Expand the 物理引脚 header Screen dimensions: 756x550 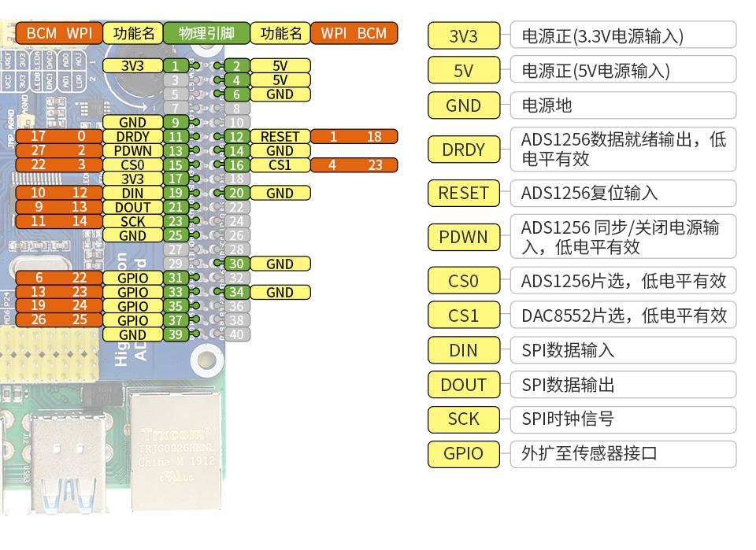(x=205, y=33)
